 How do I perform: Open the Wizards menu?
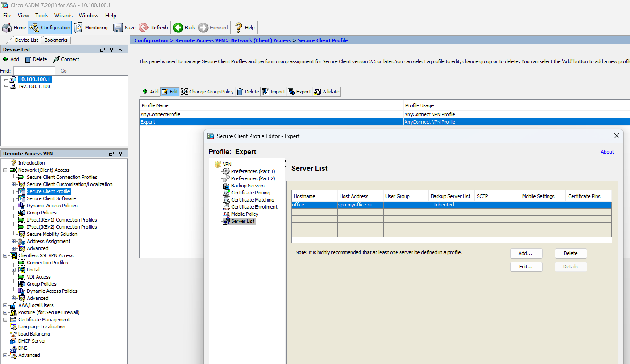click(x=63, y=16)
